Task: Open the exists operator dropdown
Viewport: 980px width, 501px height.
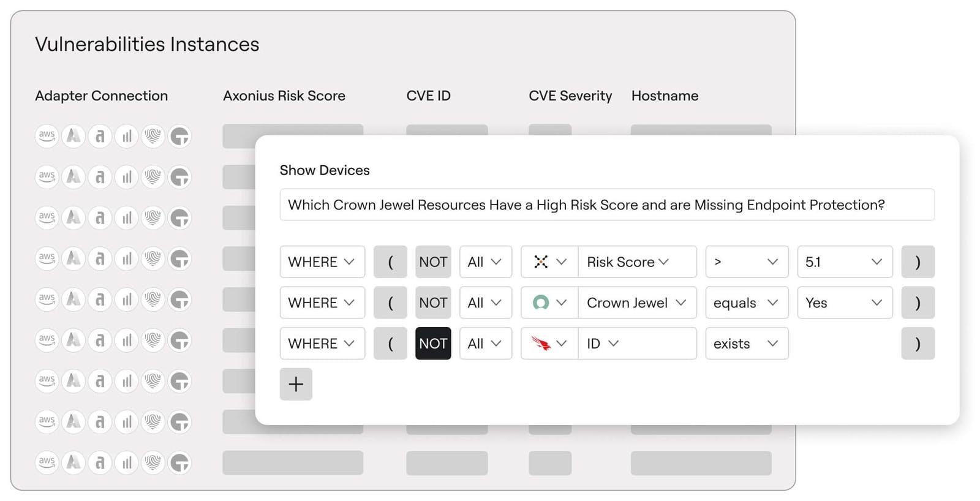Action: 746,344
